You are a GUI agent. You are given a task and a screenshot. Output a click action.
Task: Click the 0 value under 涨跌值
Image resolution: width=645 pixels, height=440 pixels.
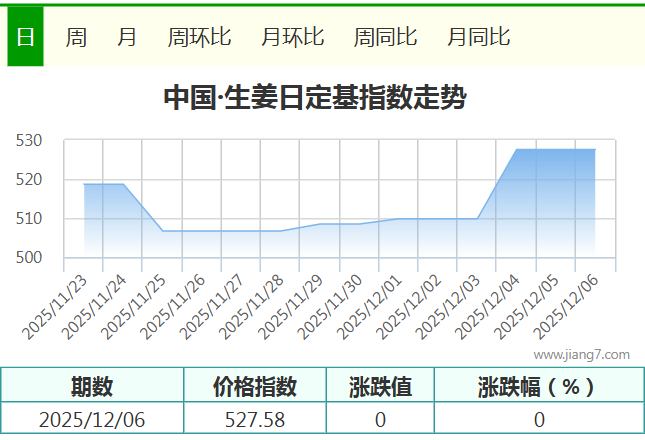point(380,420)
